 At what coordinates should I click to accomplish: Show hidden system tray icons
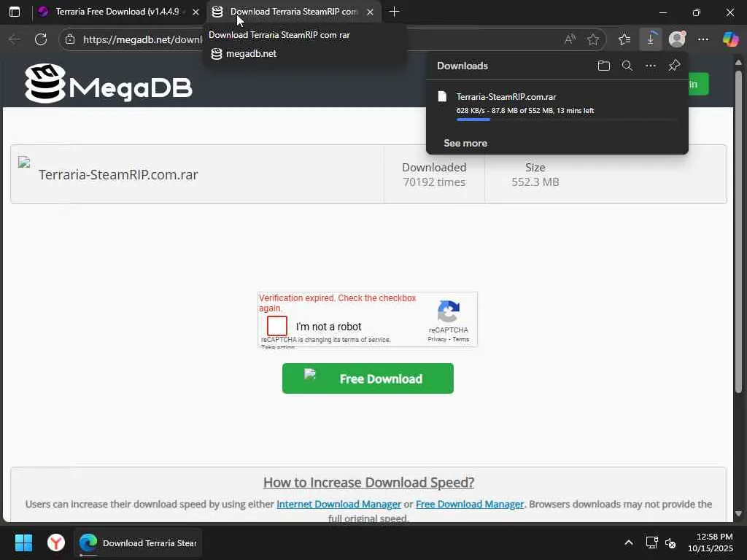pos(629,542)
